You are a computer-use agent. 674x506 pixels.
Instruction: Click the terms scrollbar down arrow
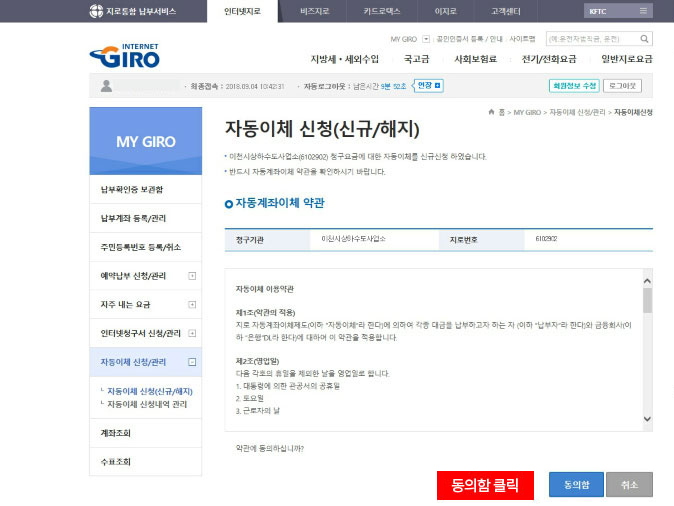tap(647, 419)
